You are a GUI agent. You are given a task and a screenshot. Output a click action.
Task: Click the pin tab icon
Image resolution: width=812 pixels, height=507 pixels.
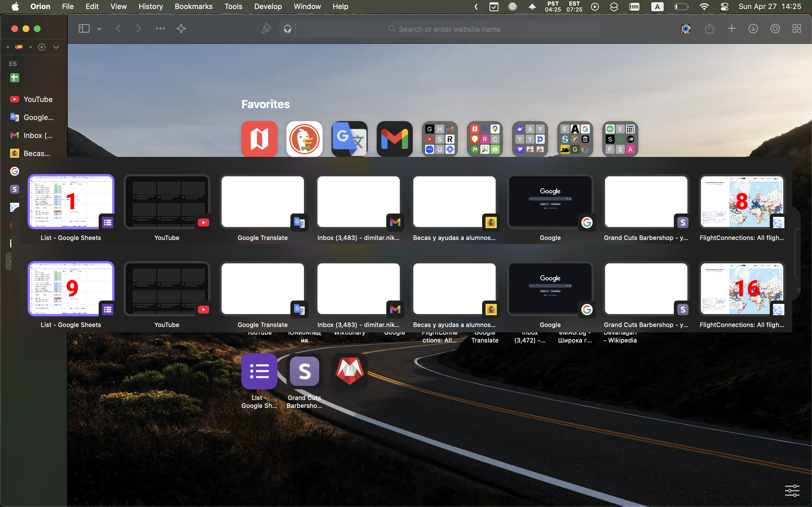[x=266, y=29]
